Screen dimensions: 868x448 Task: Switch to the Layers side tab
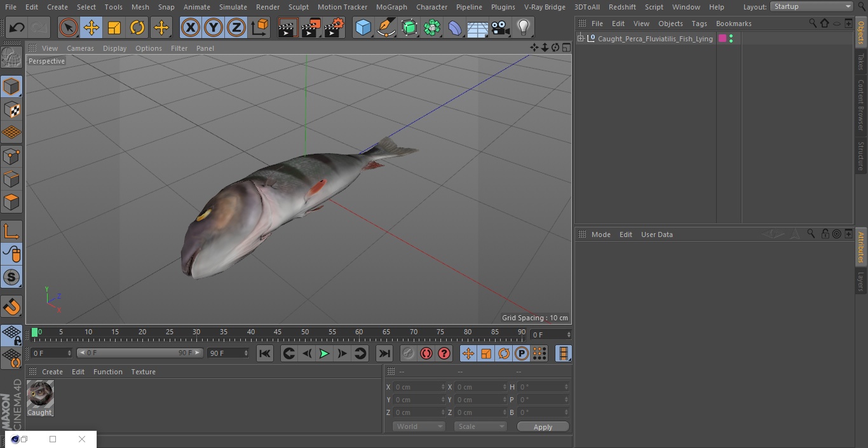[861, 282]
